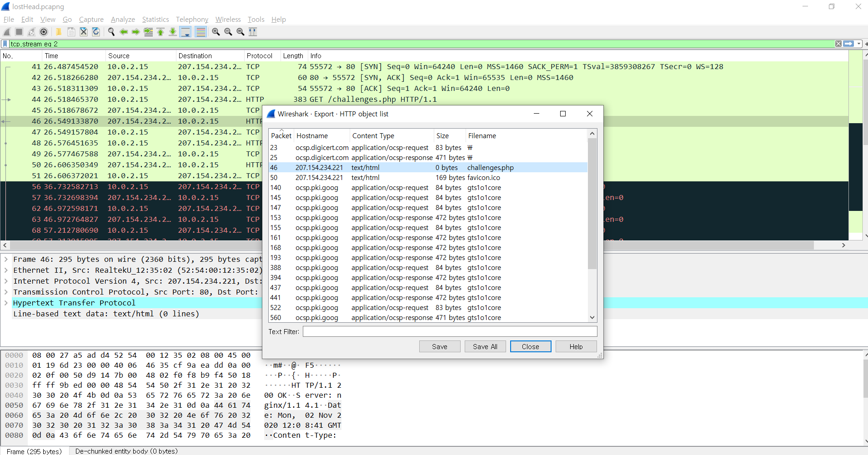Expand Transmission Control Protocol node

[6, 292]
